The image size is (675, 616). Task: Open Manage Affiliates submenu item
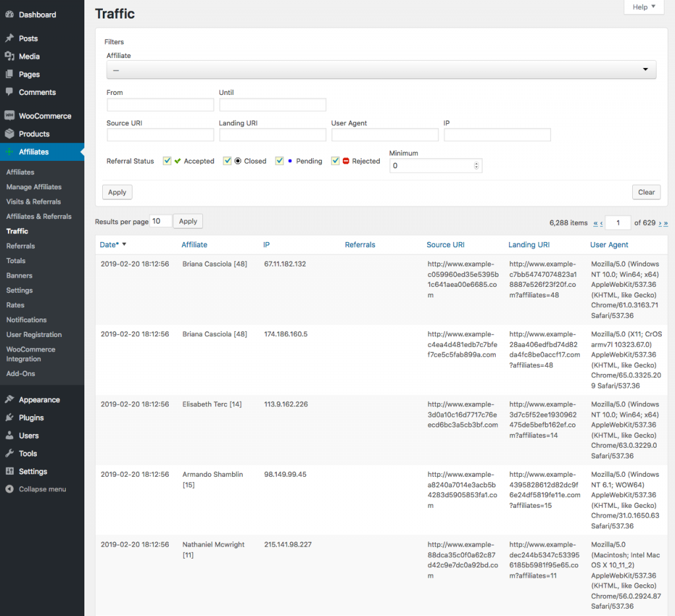[x=34, y=187]
